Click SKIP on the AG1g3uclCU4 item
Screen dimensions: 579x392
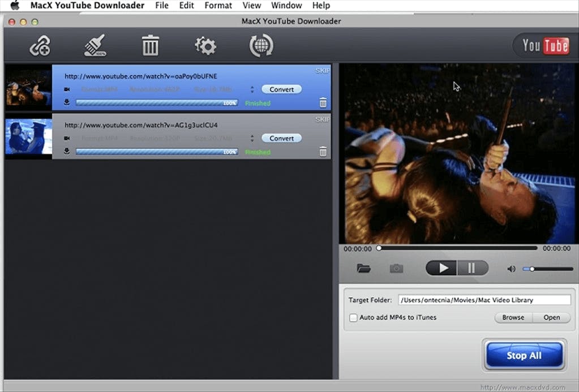coord(323,119)
